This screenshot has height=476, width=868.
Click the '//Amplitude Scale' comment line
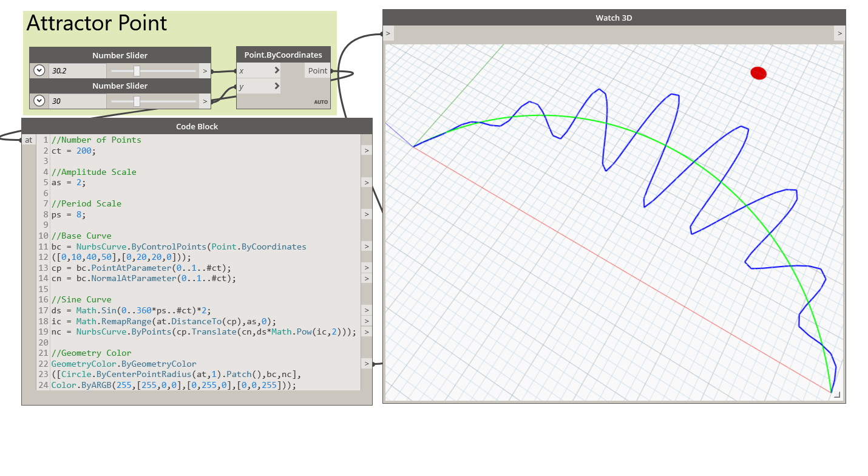(x=94, y=172)
